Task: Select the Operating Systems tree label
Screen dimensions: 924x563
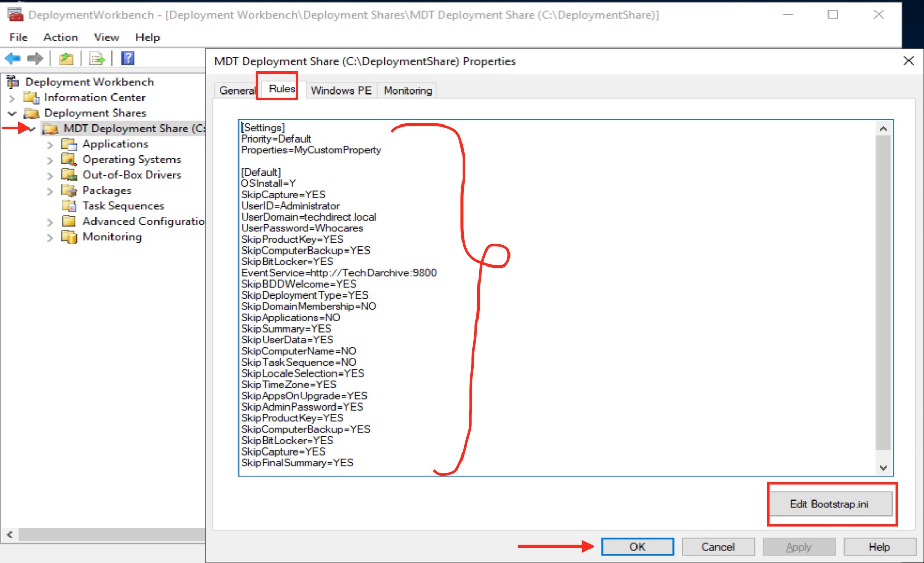Action: (x=132, y=159)
